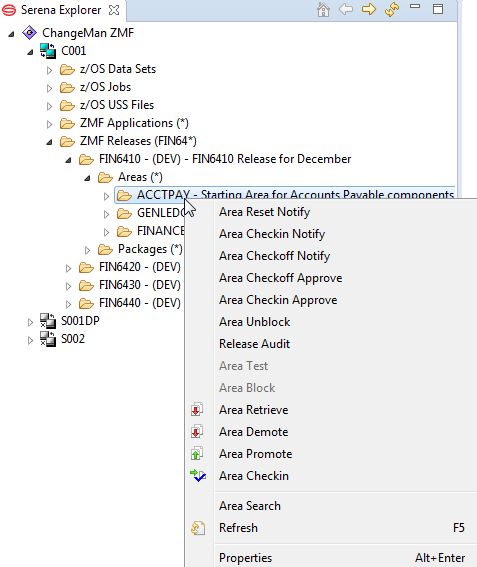The width and height of the screenshot is (477, 567).
Task: Collapse the ChangeMan ZMF root node
Action: click(x=12, y=34)
